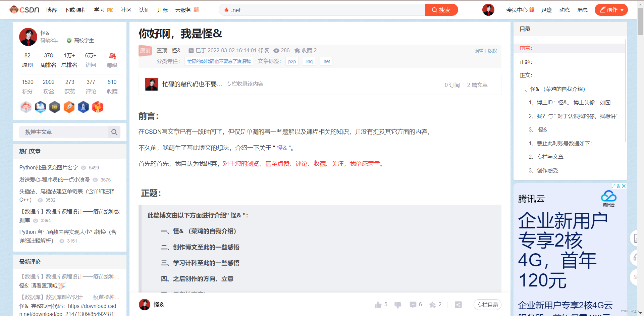Expand the 学习 PK menu
Image resolution: width=644 pixels, height=316 pixels.
tap(103, 10)
